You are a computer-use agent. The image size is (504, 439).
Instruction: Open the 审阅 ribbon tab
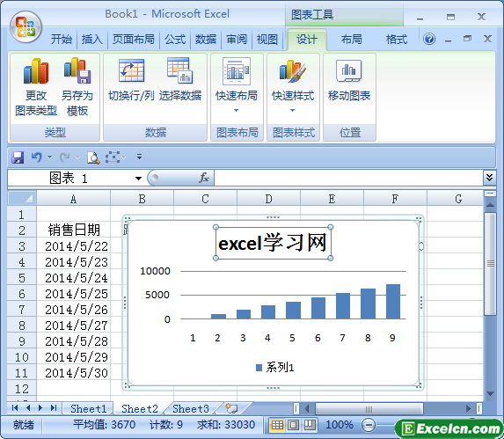point(237,40)
